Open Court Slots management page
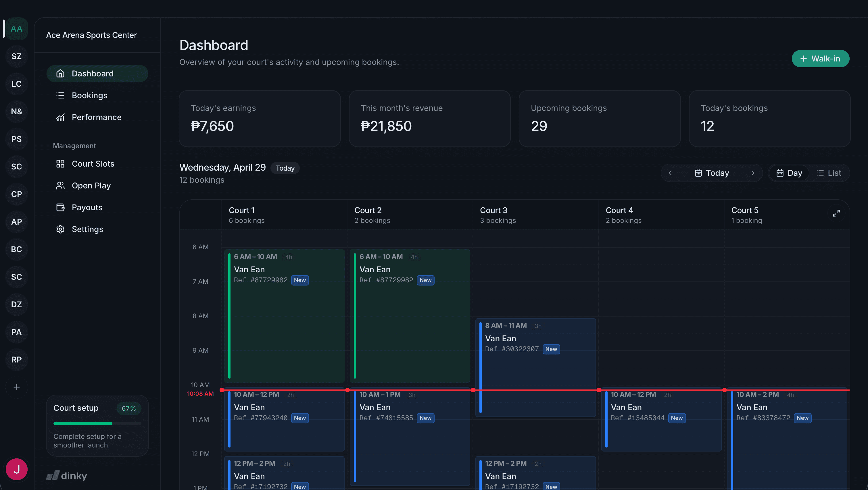This screenshot has width=868, height=490. tap(97, 164)
